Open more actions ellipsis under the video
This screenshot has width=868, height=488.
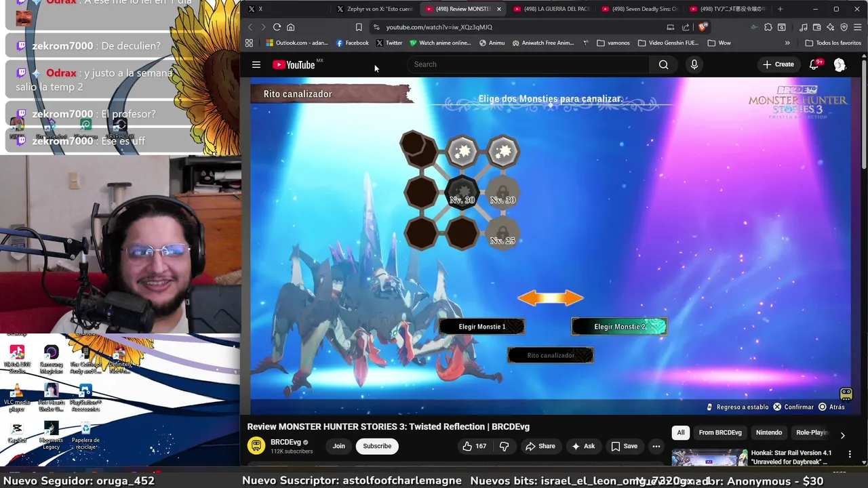click(x=656, y=446)
